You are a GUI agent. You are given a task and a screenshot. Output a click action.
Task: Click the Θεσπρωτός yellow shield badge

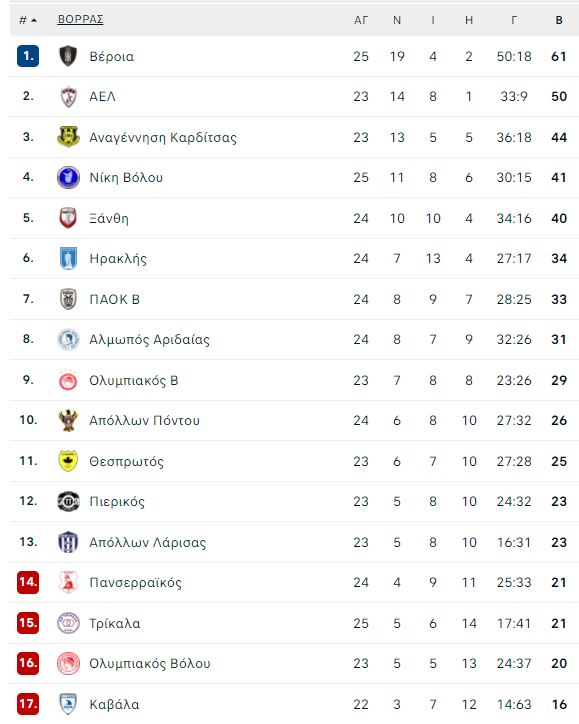(68, 461)
